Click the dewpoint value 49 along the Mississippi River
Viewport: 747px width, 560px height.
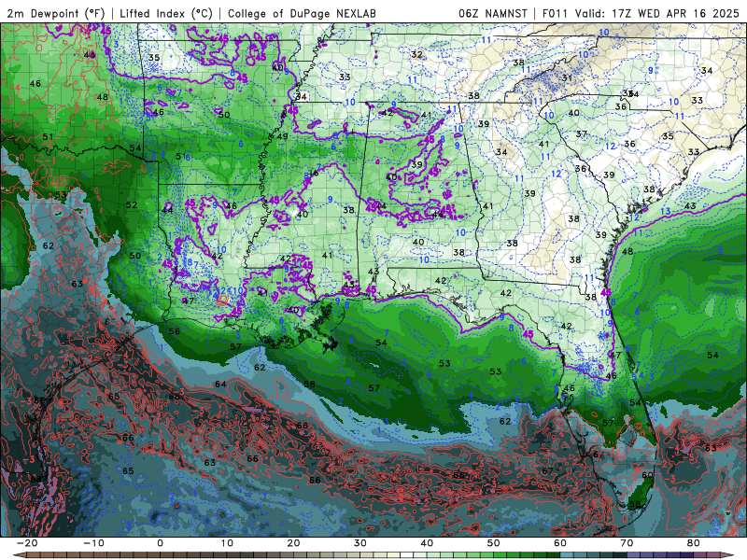point(283,136)
